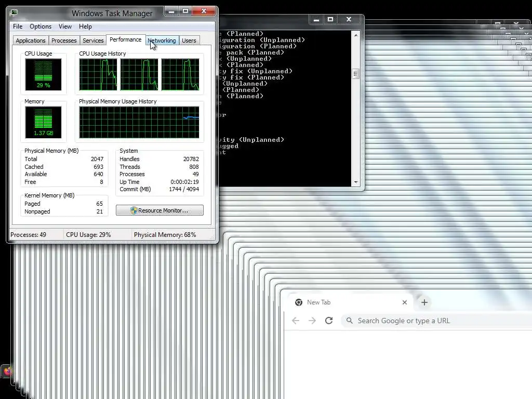This screenshot has width=532, height=399.
Task: Minimize the console window
Action: (x=316, y=20)
